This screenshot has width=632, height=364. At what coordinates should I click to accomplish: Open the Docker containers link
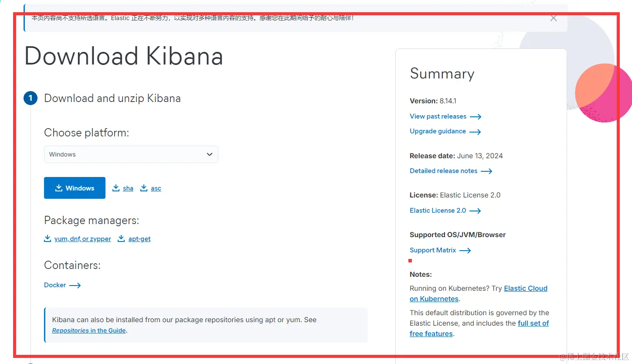(x=55, y=285)
